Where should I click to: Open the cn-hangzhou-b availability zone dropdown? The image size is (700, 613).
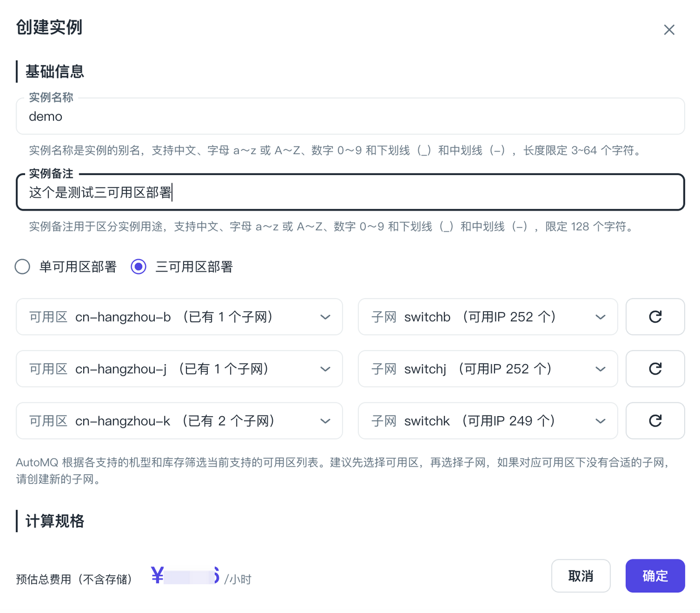pyautogui.click(x=179, y=317)
